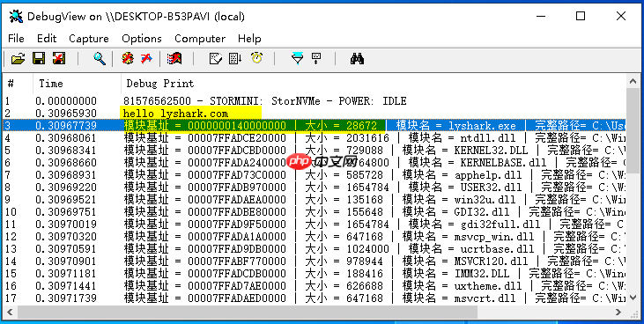Screen dimensions: 644x324
Task: Click the # column header
Action: click(19, 84)
